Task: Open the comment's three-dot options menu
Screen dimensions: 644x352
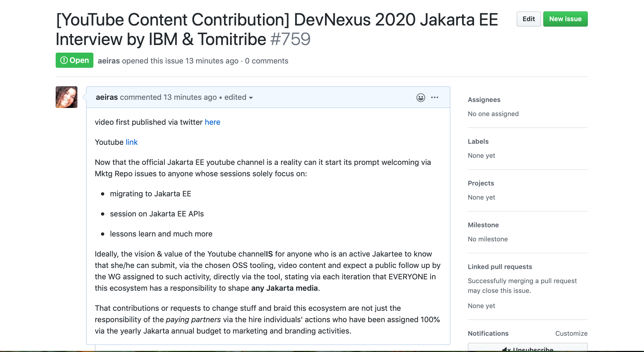Action: click(434, 98)
